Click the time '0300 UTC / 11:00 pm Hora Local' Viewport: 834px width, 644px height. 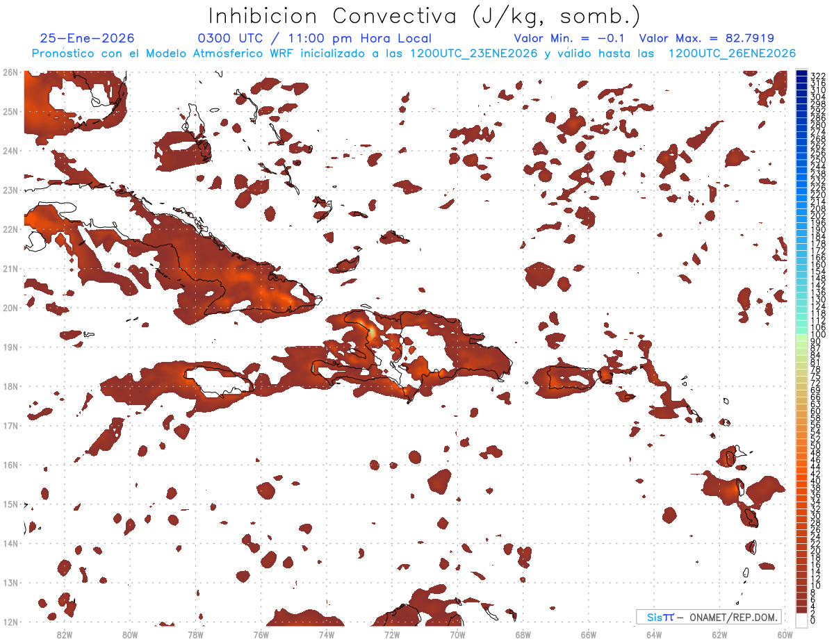[x=314, y=39]
